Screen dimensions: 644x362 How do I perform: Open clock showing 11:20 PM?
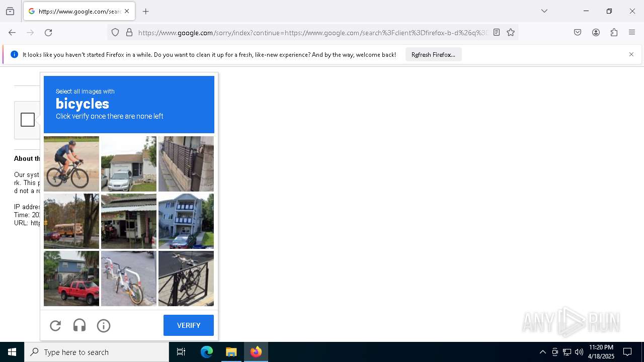point(601,352)
